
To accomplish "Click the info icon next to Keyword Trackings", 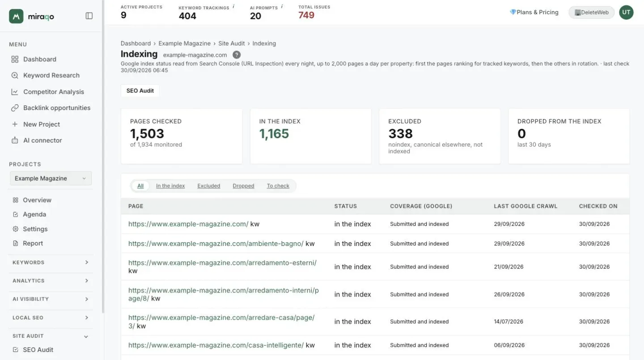I will (x=233, y=7).
